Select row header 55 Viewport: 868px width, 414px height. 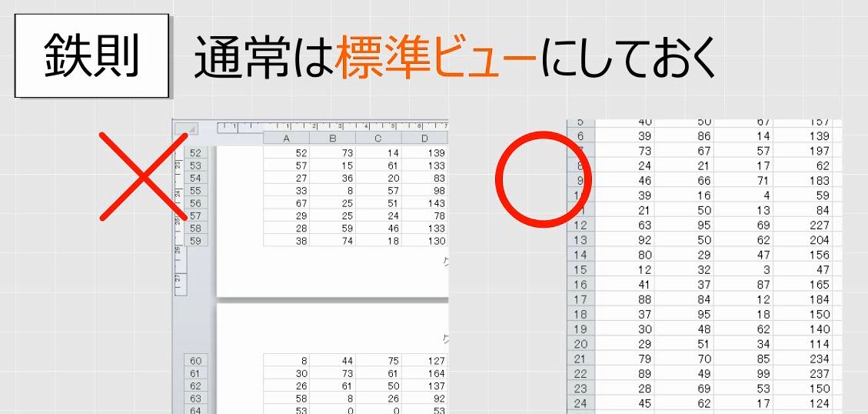[196, 190]
